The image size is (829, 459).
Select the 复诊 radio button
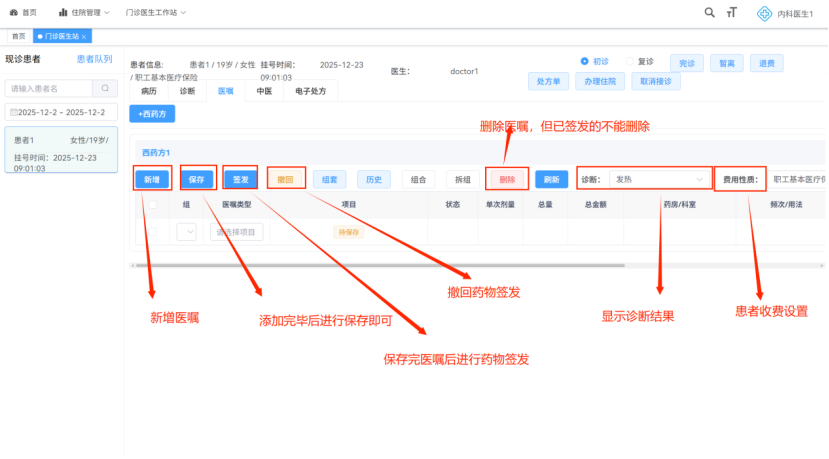629,61
